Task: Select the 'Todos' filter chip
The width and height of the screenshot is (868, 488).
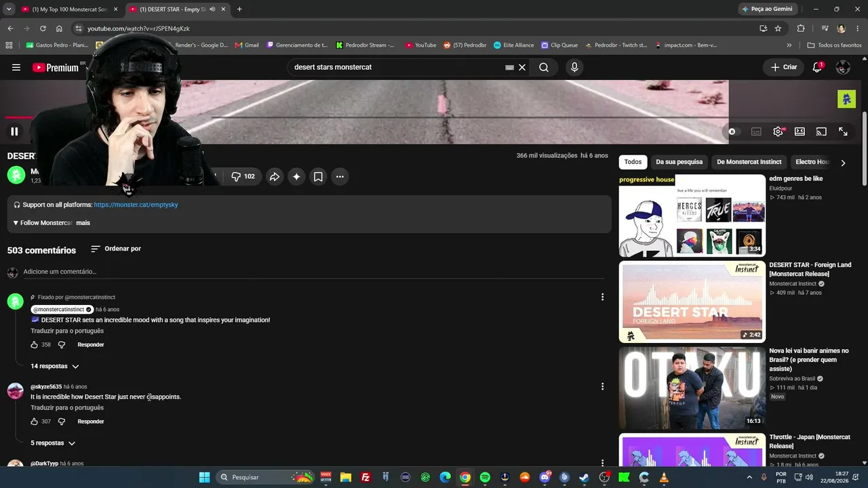Action: 633,162
